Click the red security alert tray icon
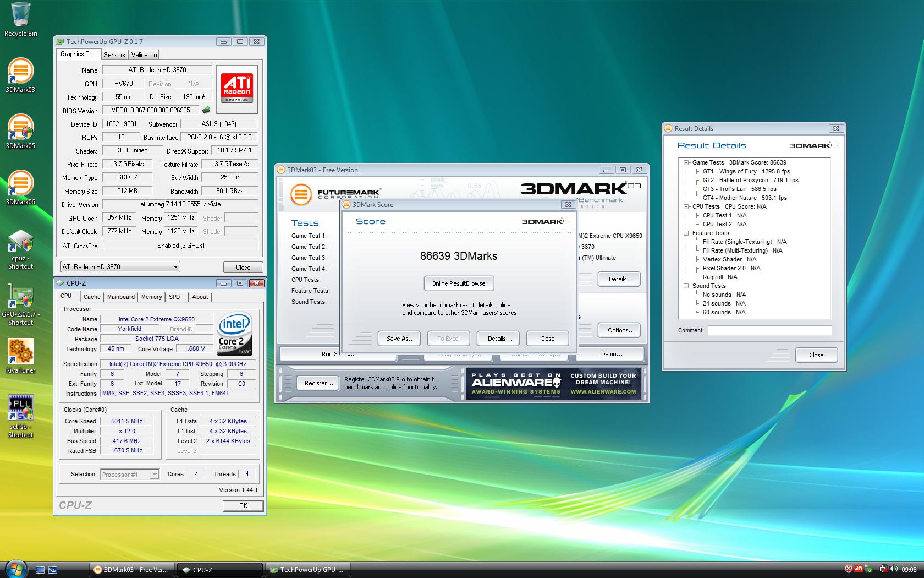This screenshot has height=578, width=924. [849, 569]
